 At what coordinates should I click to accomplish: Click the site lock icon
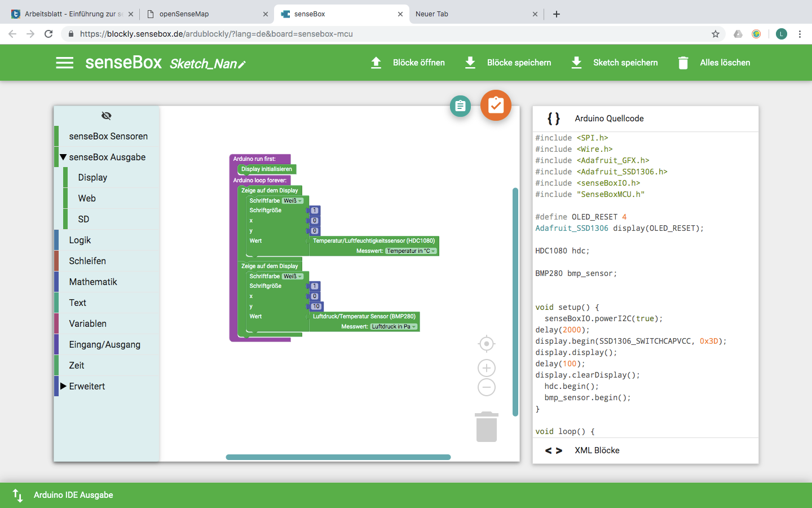click(x=70, y=34)
